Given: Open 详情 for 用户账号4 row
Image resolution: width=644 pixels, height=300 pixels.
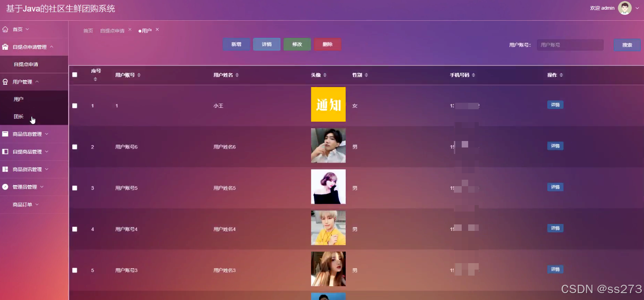Looking at the screenshot, I should pos(555,228).
